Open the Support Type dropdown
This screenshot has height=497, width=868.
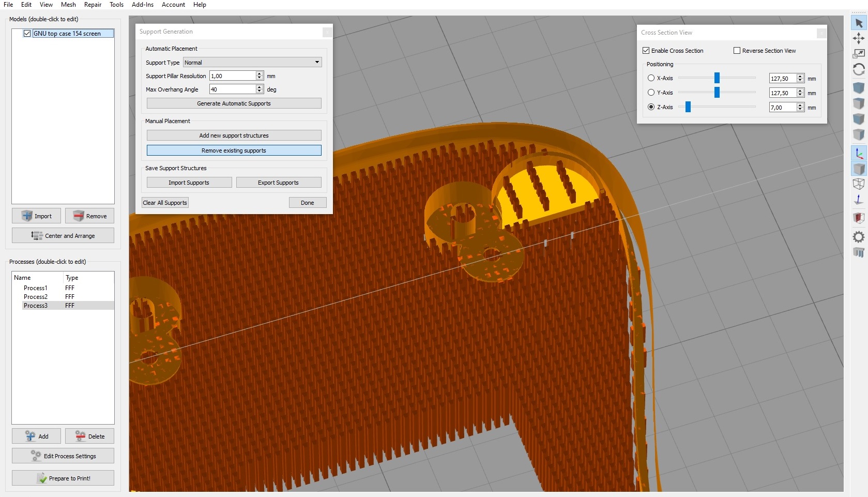(x=253, y=63)
